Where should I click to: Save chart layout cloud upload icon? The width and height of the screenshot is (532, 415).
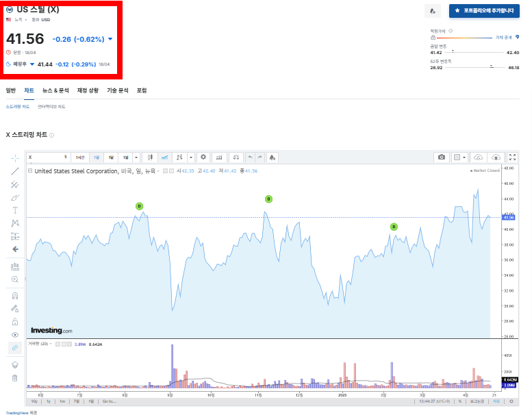pos(496,157)
